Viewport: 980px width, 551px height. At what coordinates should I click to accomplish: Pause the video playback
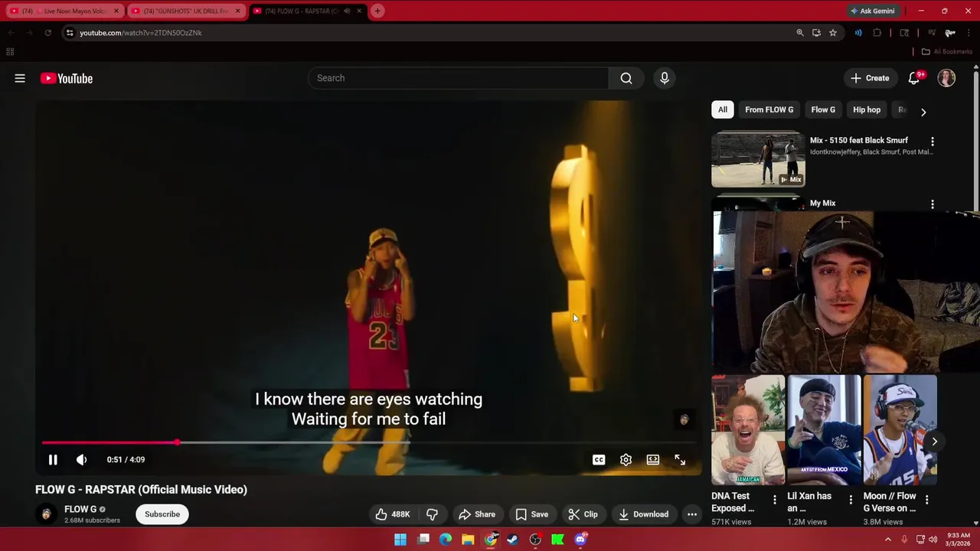(x=53, y=460)
